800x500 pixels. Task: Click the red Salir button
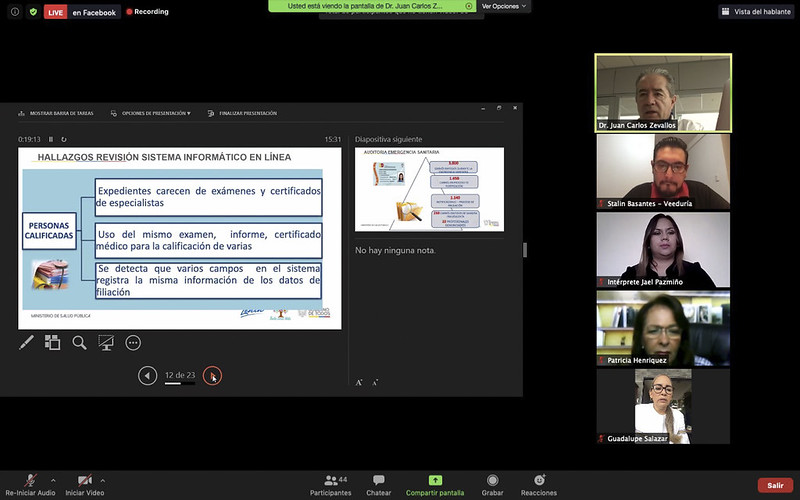(774, 485)
